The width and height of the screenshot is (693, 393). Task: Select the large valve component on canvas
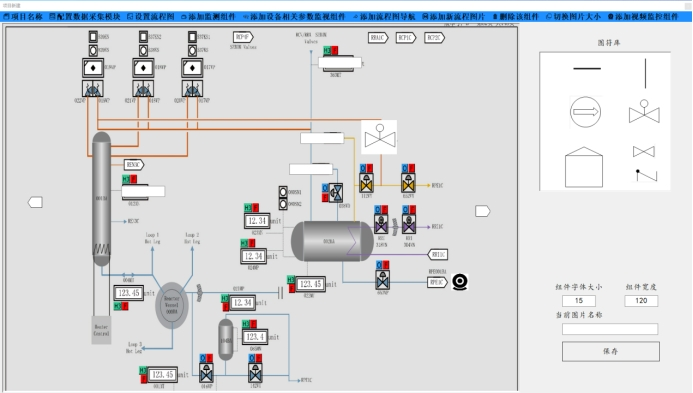pos(379,137)
